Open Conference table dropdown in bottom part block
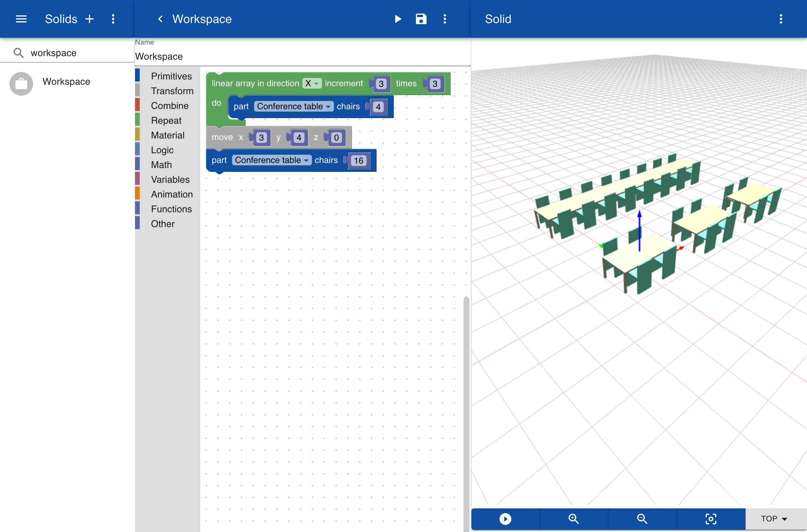807x532 pixels. coord(271,160)
